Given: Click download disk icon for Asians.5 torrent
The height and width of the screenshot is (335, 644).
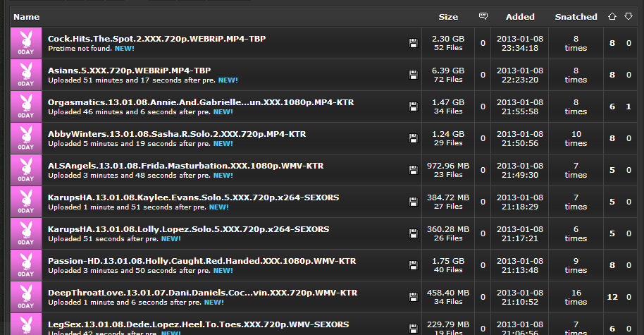Looking at the screenshot, I should pyautogui.click(x=413, y=75).
